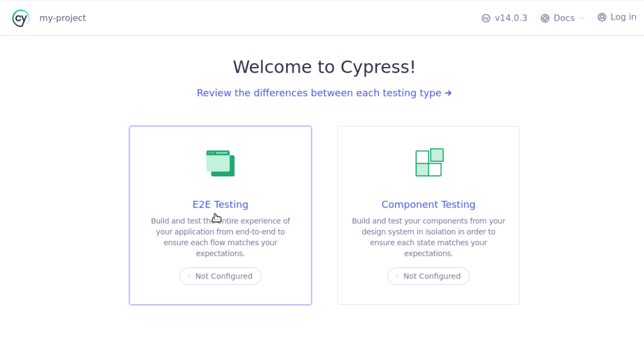Click the Cypress logo icon
The height and width of the screenshot is (340, 644).
[21, 18]
